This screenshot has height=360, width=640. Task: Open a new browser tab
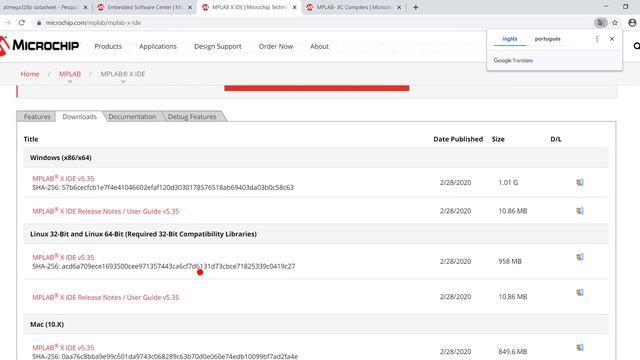click(x=416, y=7)
